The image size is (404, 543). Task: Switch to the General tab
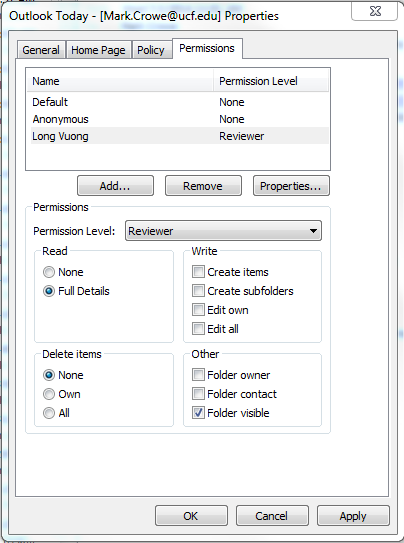[41, 50]
